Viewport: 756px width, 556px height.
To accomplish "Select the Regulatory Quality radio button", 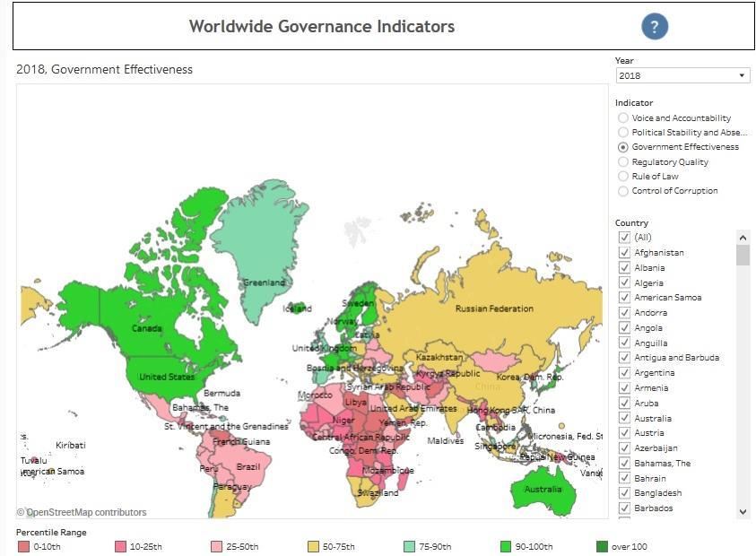I will [623, 161].
